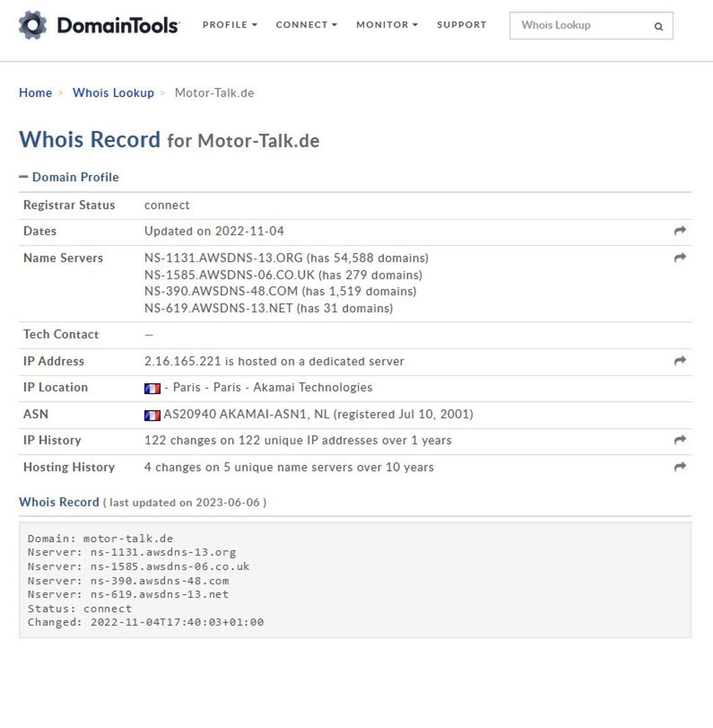Viewport: 713px width, 728px height.
Task: Click the raw Whois Record text box
Action: tap(355, 580)
